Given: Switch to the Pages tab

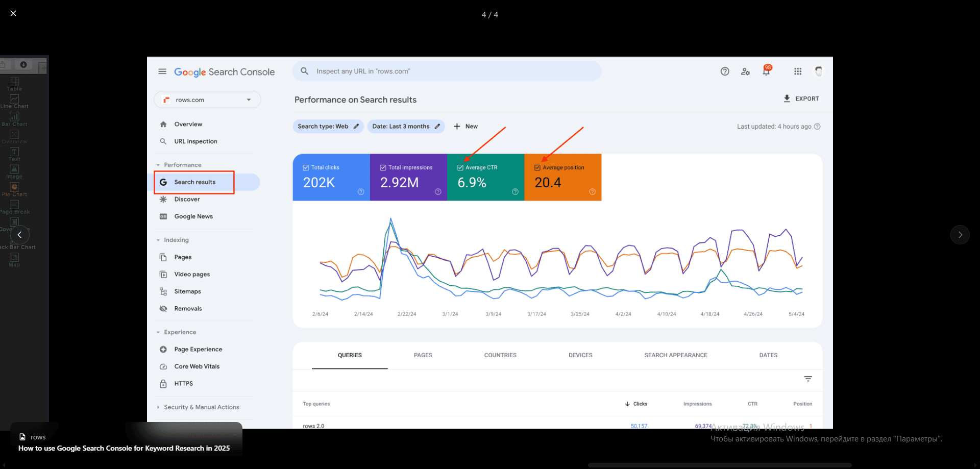Looking at the screenshot, I should 423,355.
